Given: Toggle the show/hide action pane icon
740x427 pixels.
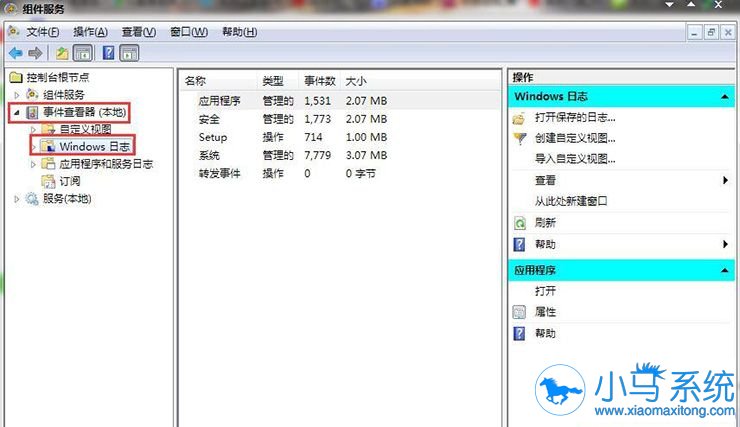Looking at the screenshot, I should [129, 53].
